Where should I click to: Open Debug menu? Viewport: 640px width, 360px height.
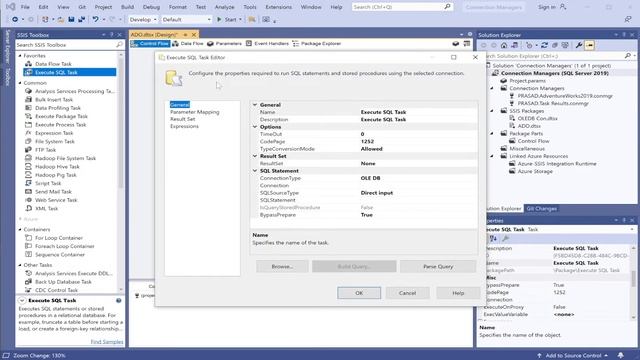click(151, 7)
